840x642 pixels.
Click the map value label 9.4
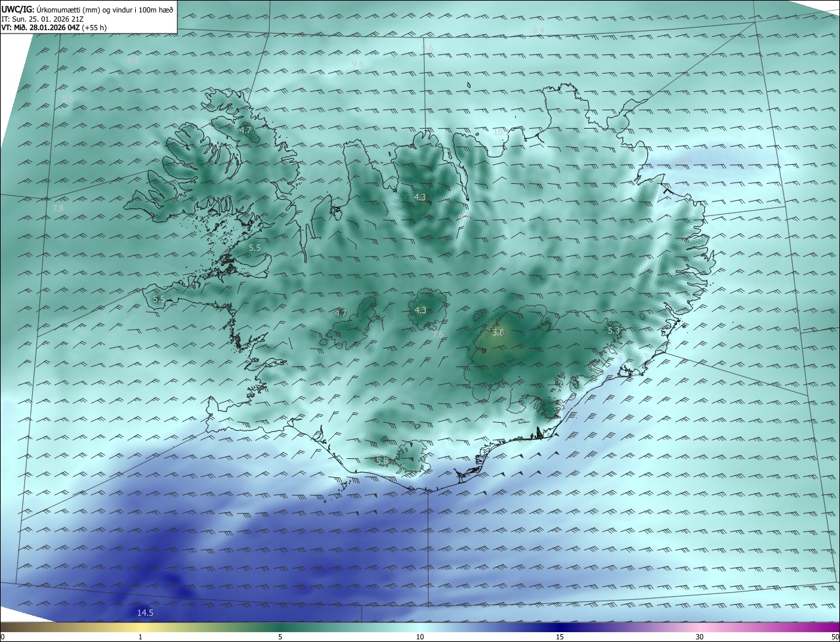click(x=538, y=31)
